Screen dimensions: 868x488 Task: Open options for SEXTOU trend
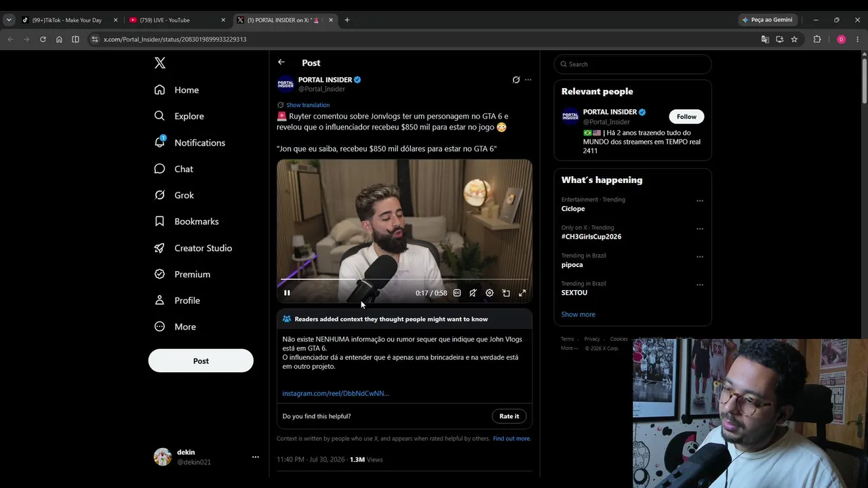click(x=700, y=285)
